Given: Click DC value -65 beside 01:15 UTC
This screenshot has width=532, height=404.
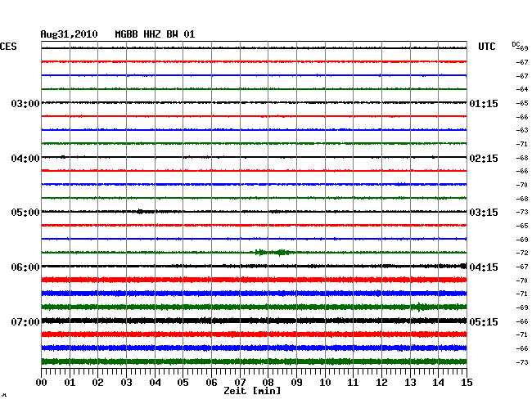Looking at the screenshot, I should coord(522,103).
